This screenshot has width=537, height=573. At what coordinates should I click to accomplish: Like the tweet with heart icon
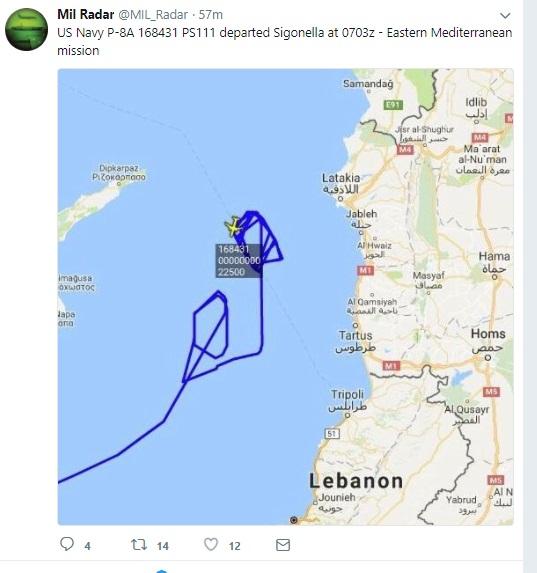pyautogui.click(x=211, y=544)
